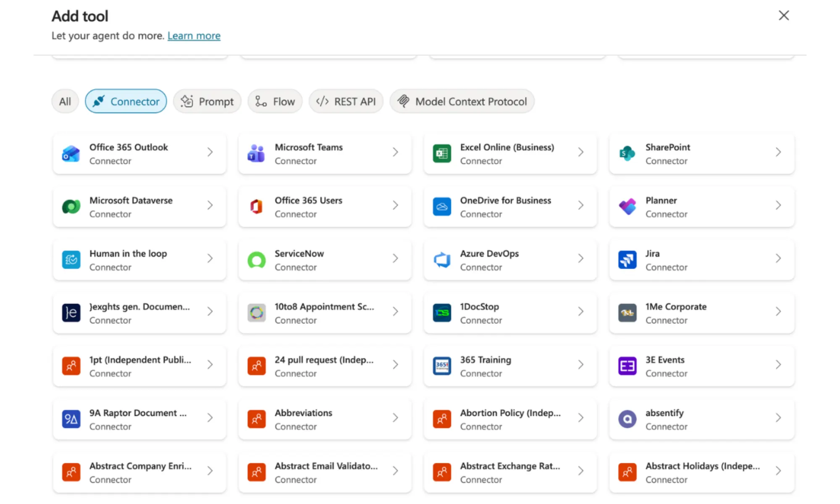Expand the SharePoint connector chevron
Image resolution: width=840 pixels, height=504 pixels.
pyautogui.click(x=778, y=152)
